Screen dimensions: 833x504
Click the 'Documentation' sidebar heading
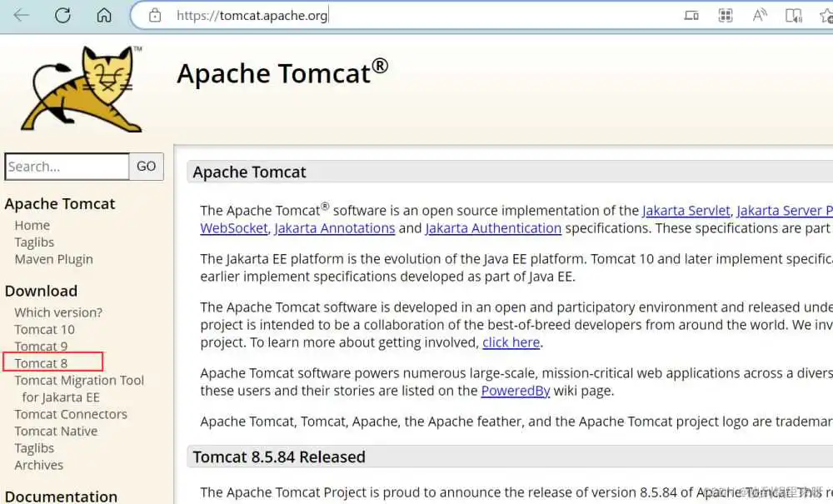point(61,497)
